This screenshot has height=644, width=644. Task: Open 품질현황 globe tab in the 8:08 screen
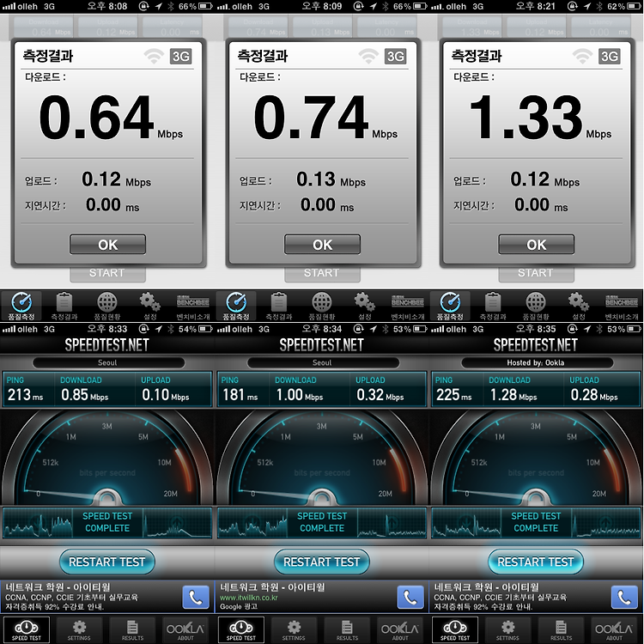[107, 306]
